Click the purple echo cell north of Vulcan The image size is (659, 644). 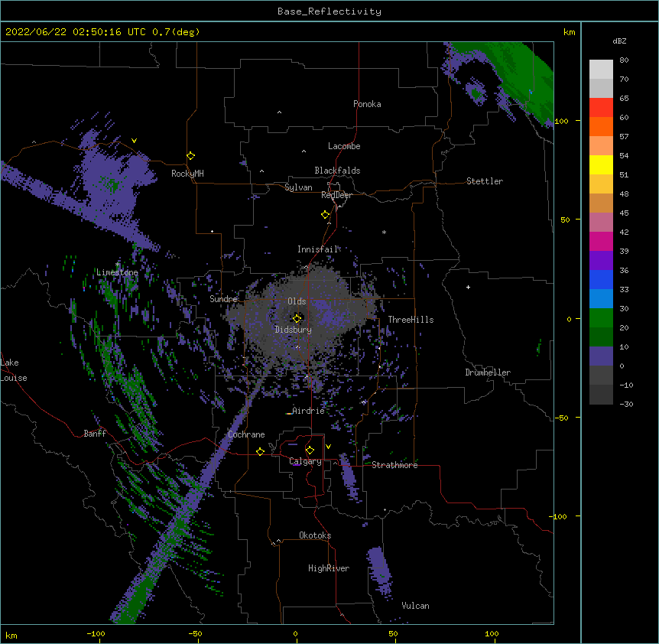[380, 571]
